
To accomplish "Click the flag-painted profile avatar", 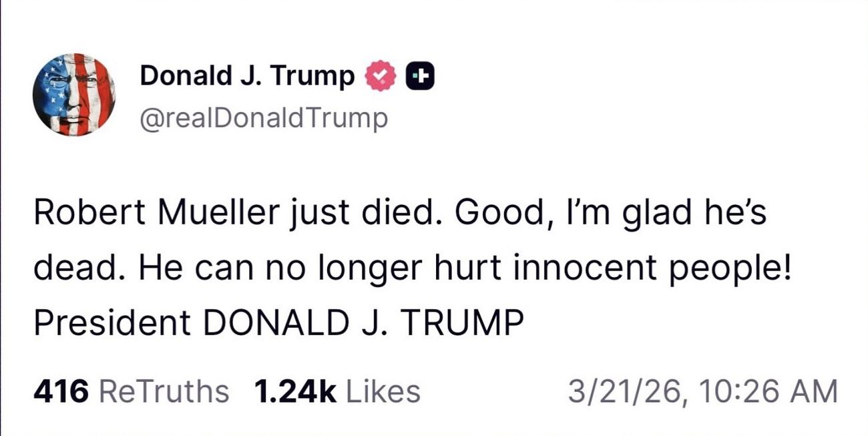I will pos(74,94).
